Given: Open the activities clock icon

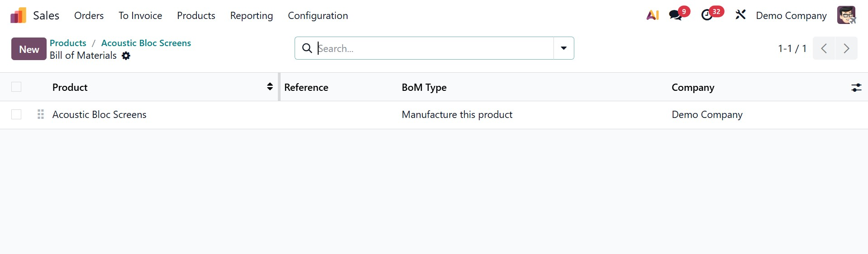Looking at the screenshot, I should [707, 15].
